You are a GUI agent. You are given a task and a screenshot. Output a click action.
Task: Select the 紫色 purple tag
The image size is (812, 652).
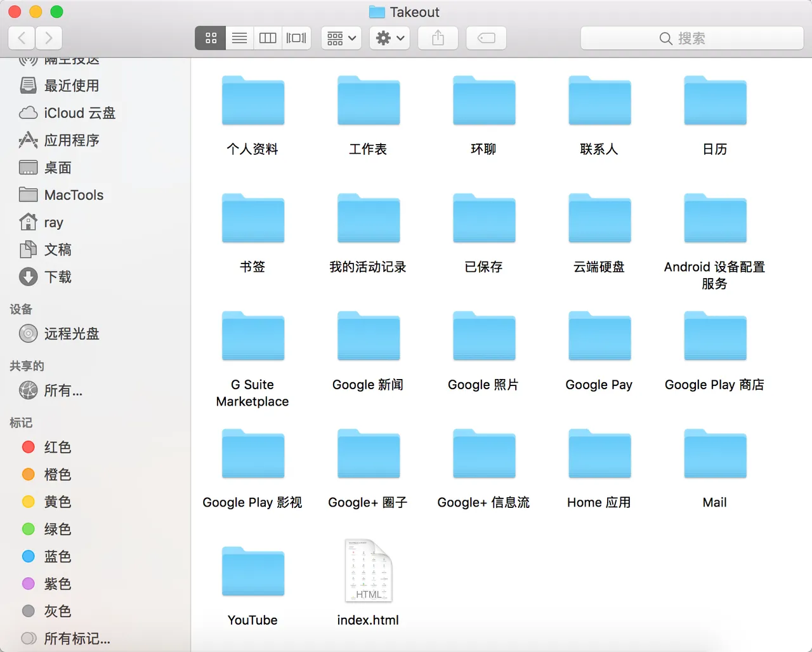pyautogui.click(x=46, y=583)
